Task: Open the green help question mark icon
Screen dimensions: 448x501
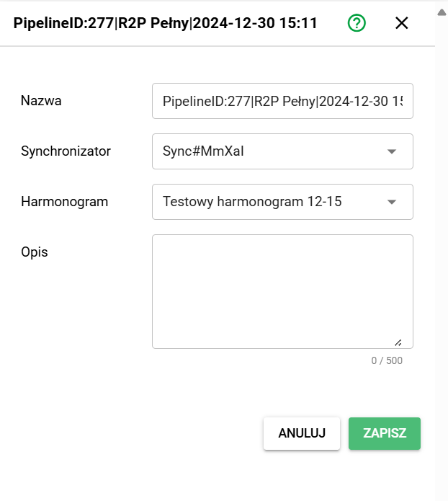Action: [x=357, y=23]
